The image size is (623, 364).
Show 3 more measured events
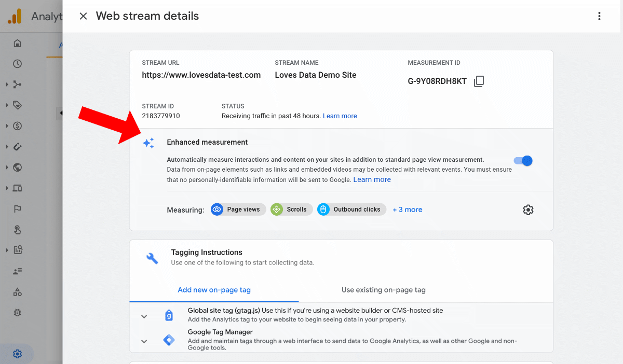(x=407, y=209)
